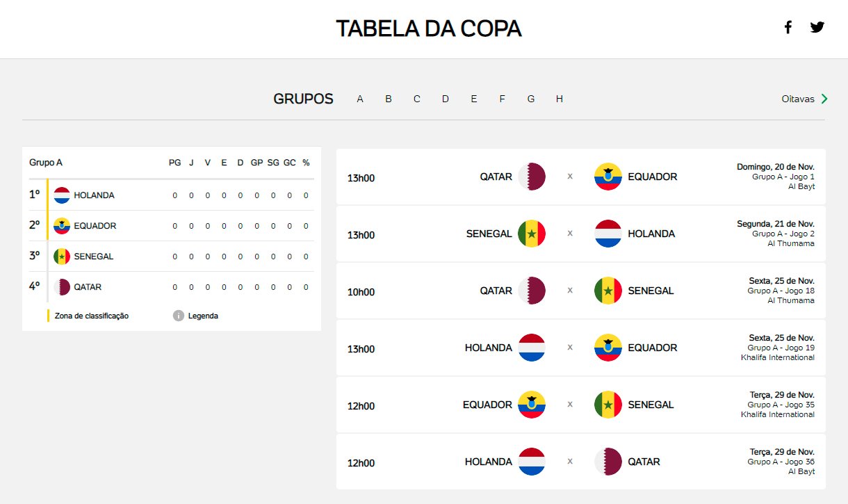
Task: Click Qatar flag in Jogo 1 match
Action: pyautogui.click(x=532, y=177)
